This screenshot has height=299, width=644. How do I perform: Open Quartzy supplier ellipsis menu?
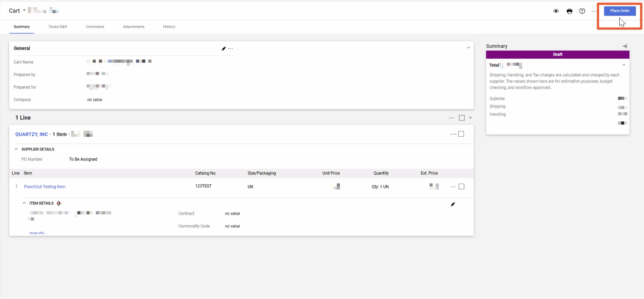[453, 134]
